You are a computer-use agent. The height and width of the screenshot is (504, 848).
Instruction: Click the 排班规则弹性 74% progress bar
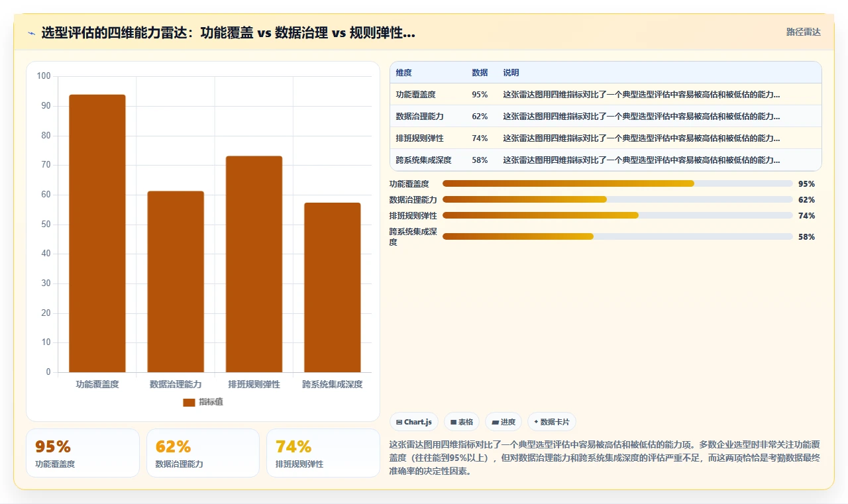pyautogui.click(x=617, y=215)
